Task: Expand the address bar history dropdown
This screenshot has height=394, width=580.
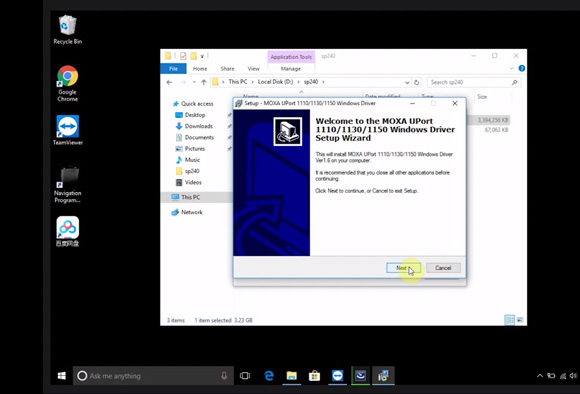Action: [407, 82]
